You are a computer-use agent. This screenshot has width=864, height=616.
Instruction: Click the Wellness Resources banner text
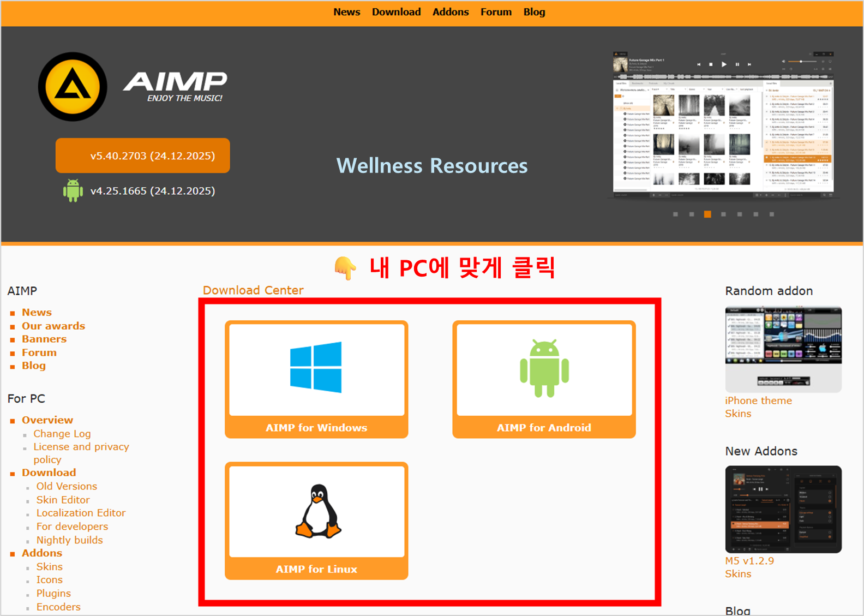[432, 165]
